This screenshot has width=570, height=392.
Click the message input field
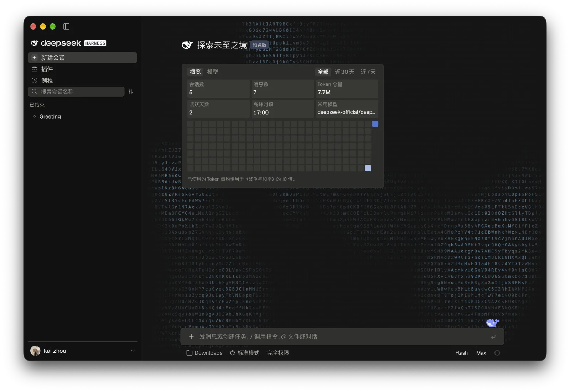click(x=342, y=336)
